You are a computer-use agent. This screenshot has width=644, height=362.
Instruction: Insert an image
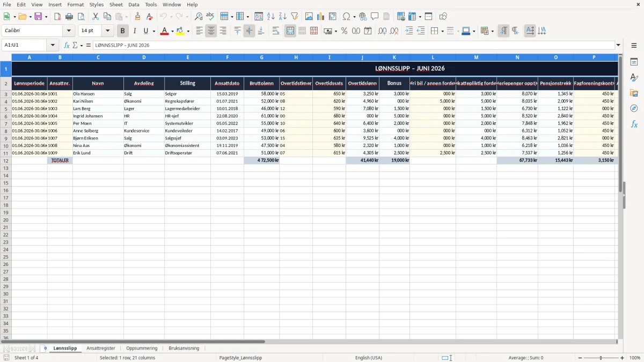[x=309, y=17]
